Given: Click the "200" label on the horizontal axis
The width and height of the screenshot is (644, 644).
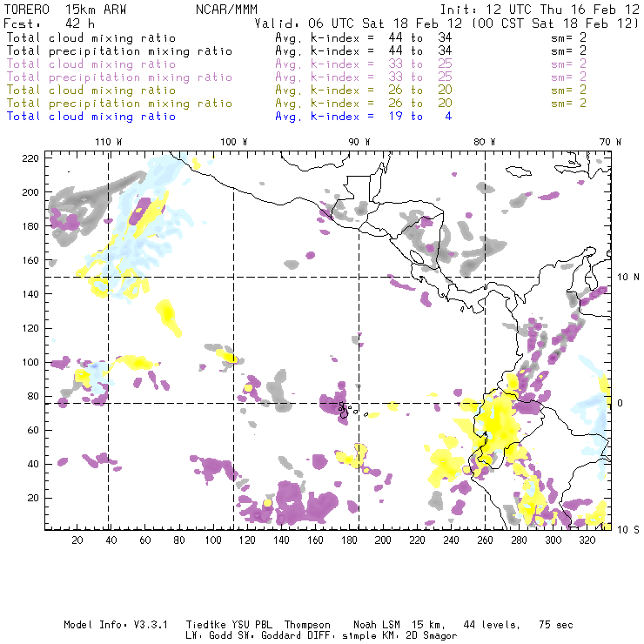Looking at the screenshot, I should [383, 540].
